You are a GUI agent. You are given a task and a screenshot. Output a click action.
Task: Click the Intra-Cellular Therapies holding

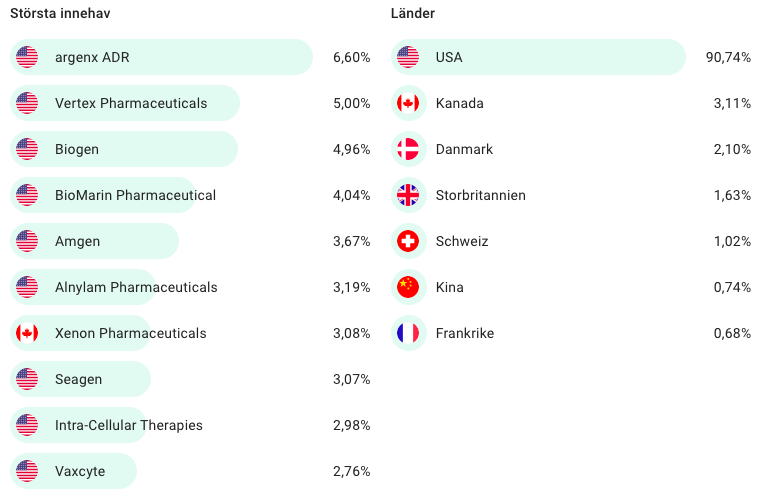tap(129, 425)
